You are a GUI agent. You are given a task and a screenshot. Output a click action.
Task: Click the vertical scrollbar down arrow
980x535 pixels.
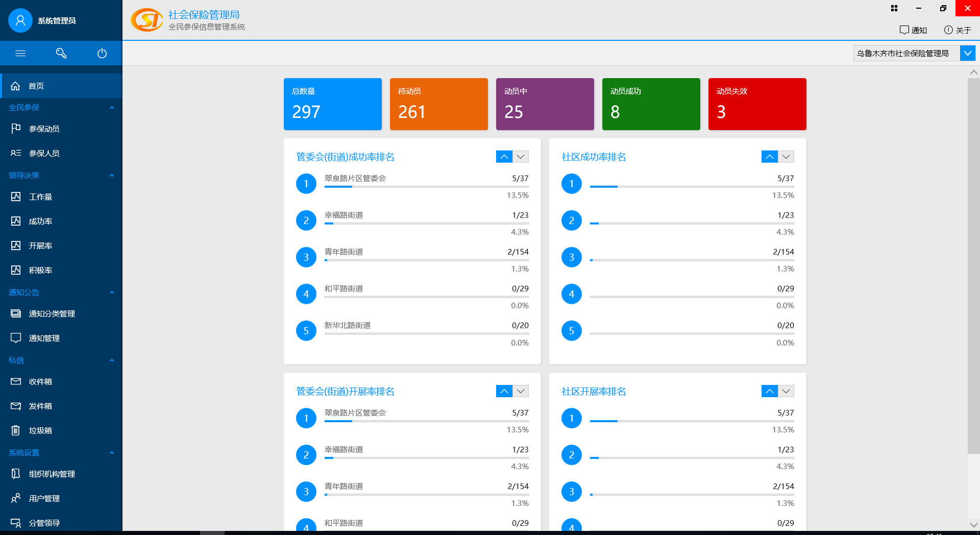tap(973, 524)
